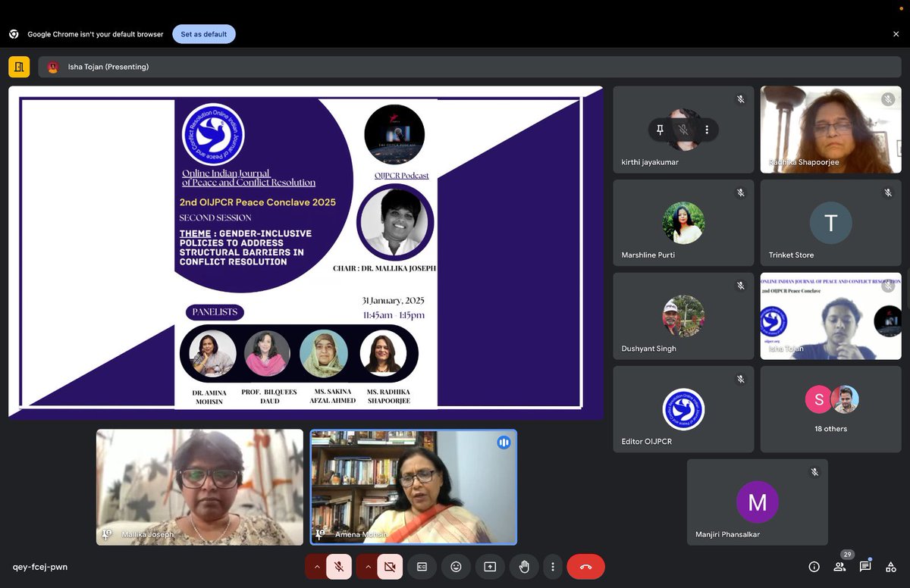This screenshot has height=588, width=910.
Task: Click the speaking indicator on Amena Mohsin's tile
Action: (x=504, y=443)
